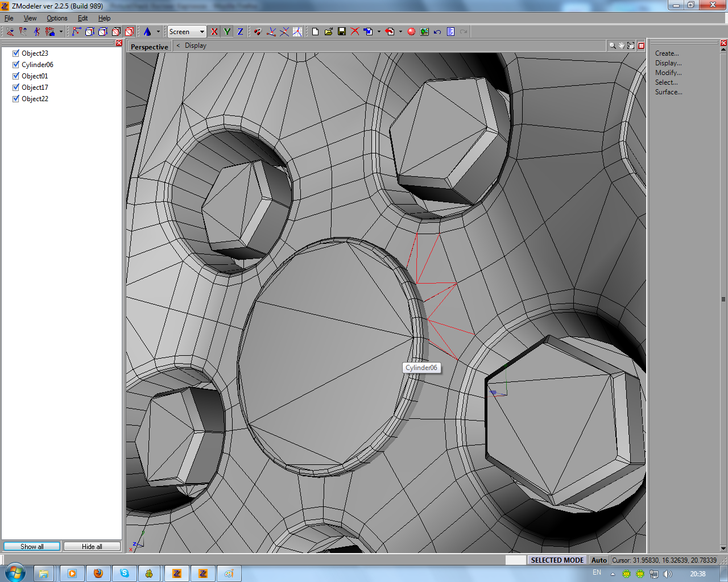Click the export icon with red arrow
This screenshot has width=728, height=582.
[390, 32]
